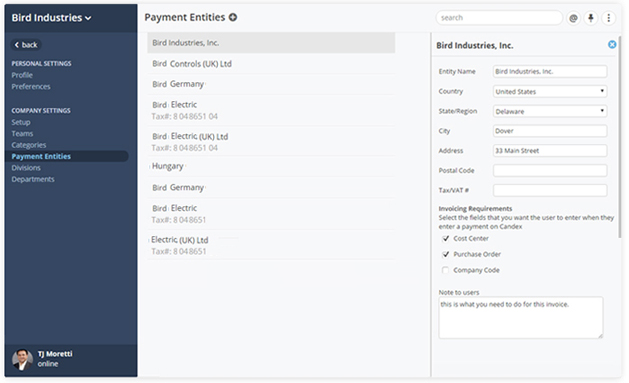
Task: Go back using the back button
Action: pos(26,45)
